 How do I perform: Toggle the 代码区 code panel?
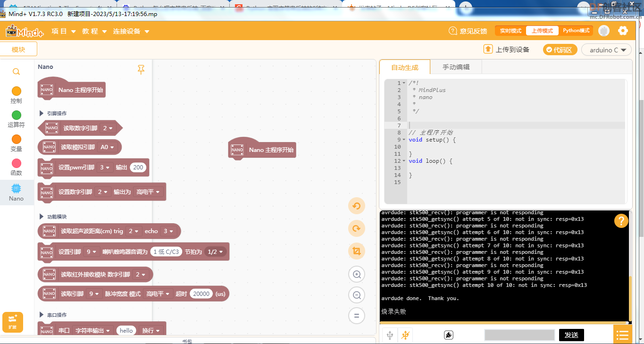(560, 50)
